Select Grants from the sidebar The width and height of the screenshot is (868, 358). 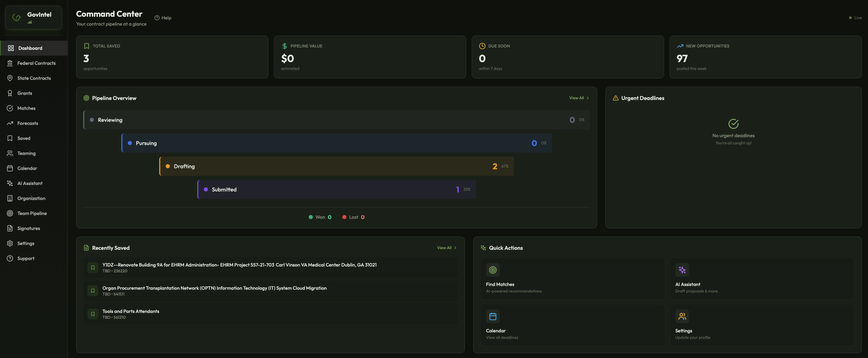[25, 93]
